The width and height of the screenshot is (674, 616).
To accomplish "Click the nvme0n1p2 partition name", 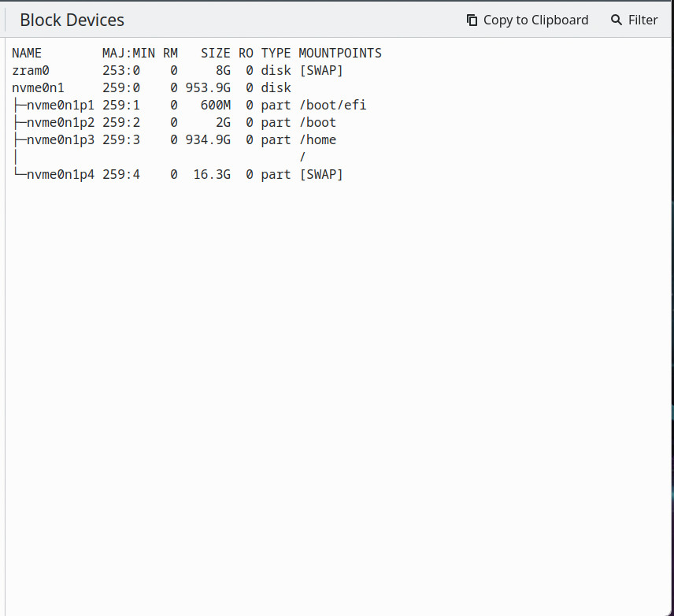I will (60, 123).
